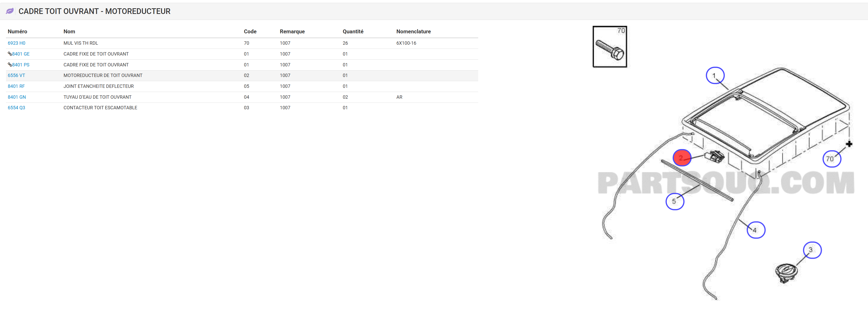868x310 pixels.
Task: Select highlighted red callout 2
Action: 682,158
